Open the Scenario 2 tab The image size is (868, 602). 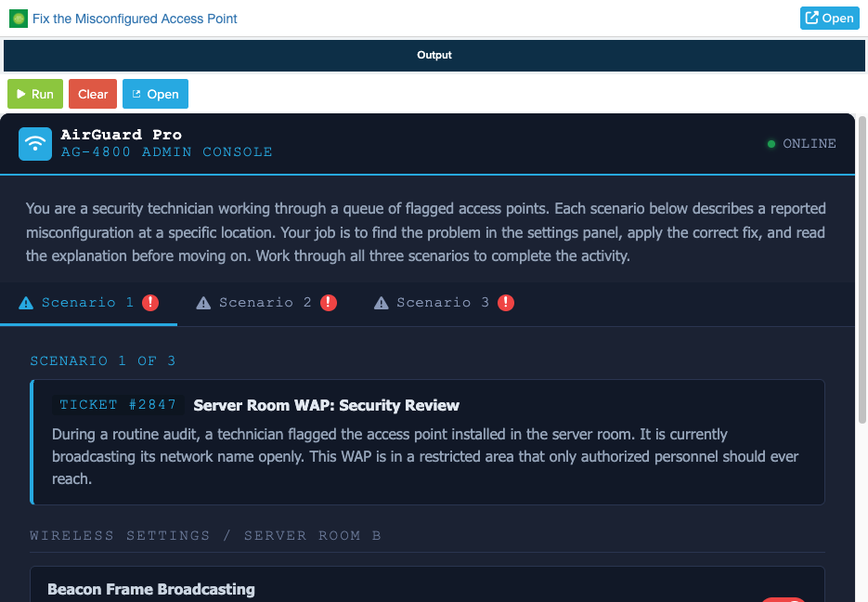[x=266, y=303]
